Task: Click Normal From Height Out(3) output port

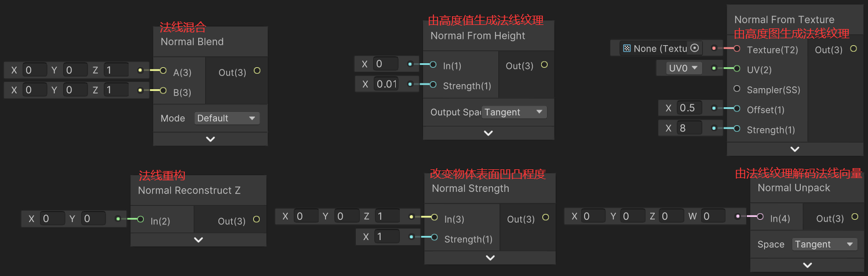Action: click(544, 65)
